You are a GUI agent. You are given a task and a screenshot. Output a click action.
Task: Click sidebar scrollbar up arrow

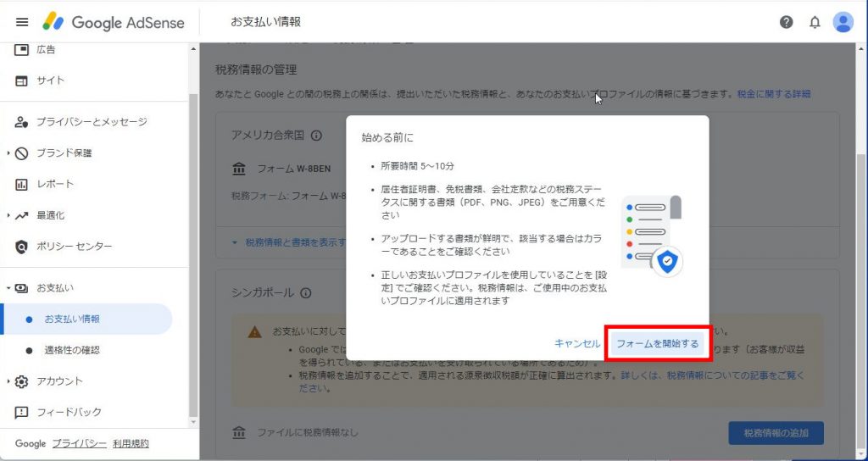click(193, 49)
